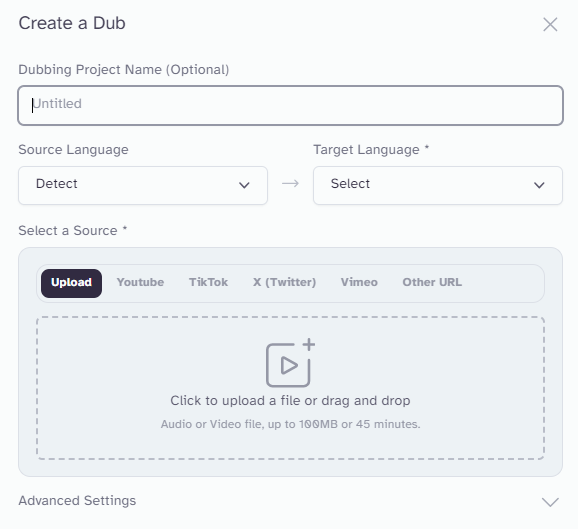Switch to the Youtube source tab
Viewport: 578px width, 529px height.
140,282
